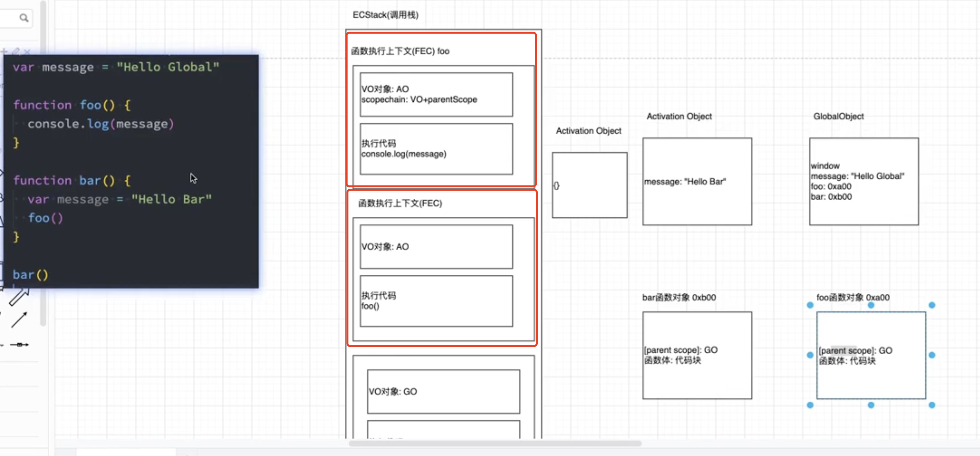The height and width of the screenshot is (456, 980).
Task: Select the 'scopechain: VO+parentScope' box
Action: click(x=436, y=95)
